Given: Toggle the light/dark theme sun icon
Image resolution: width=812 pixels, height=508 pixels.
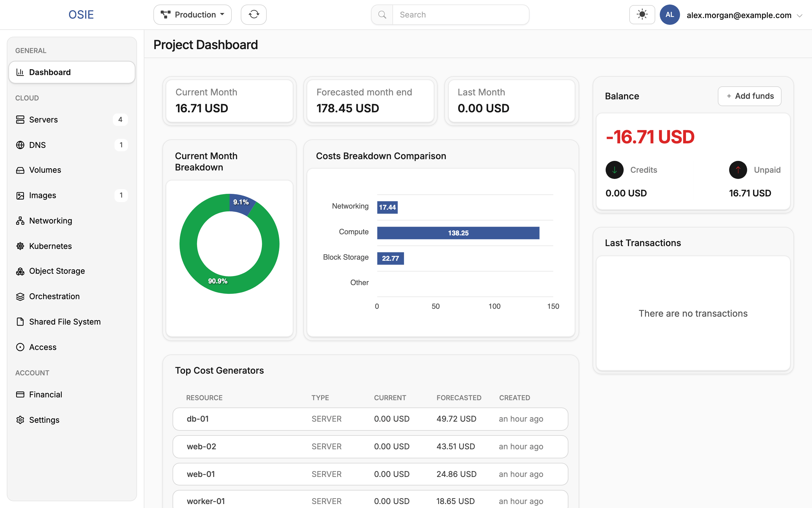Looking at the screenshot, I should tap(642, 14).
